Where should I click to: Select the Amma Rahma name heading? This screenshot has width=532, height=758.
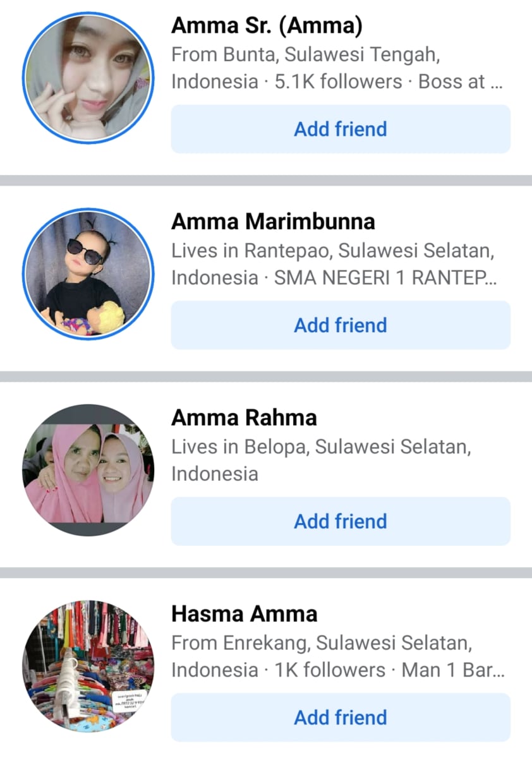[x=244, y=418]
